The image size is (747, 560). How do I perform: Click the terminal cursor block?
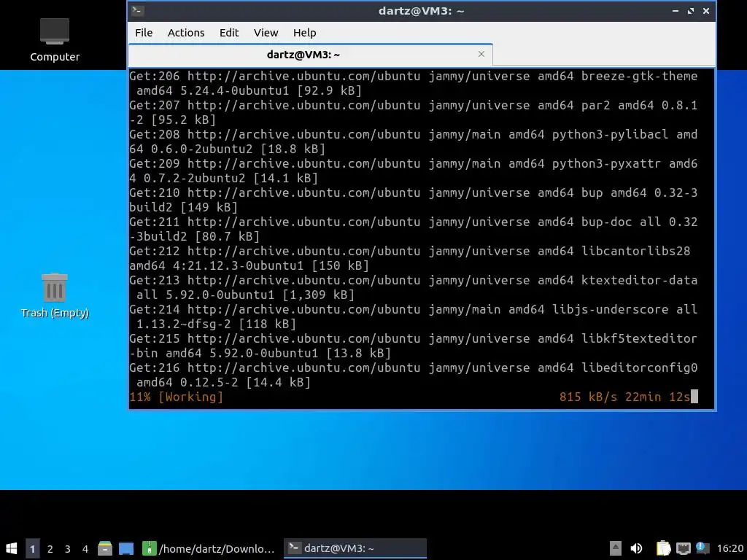pyautogui.click(x=694, y=397)
